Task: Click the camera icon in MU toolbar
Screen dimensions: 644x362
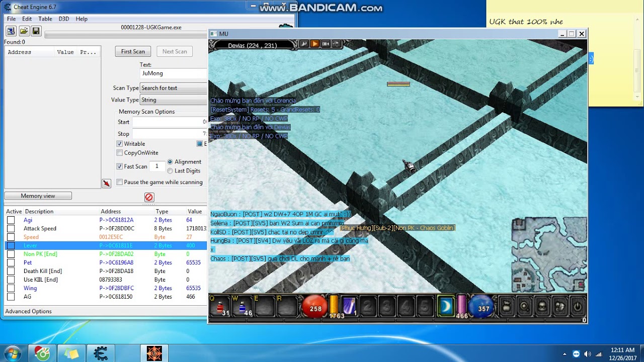Action: click(326, 44)
